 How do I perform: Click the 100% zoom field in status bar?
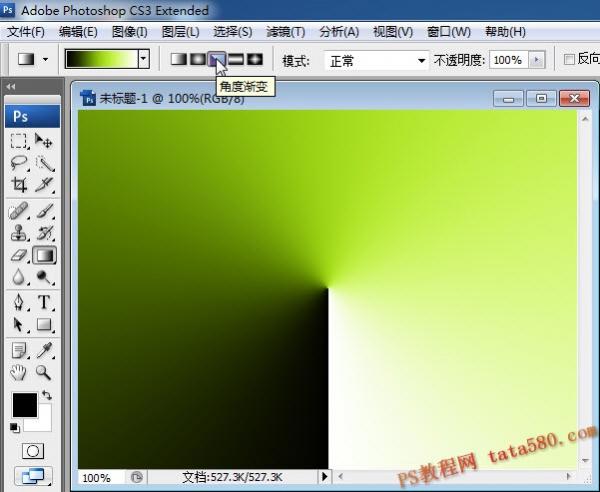click(x=100, y=477)
